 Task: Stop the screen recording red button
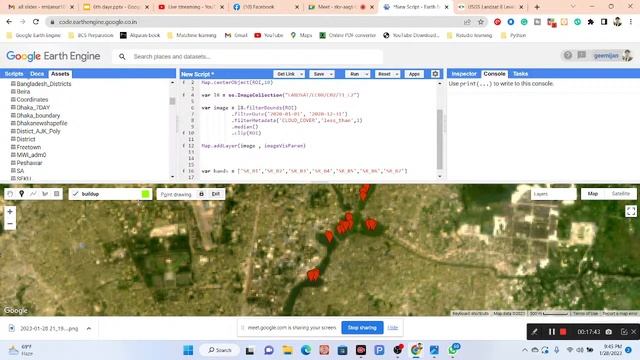point(563,332)
